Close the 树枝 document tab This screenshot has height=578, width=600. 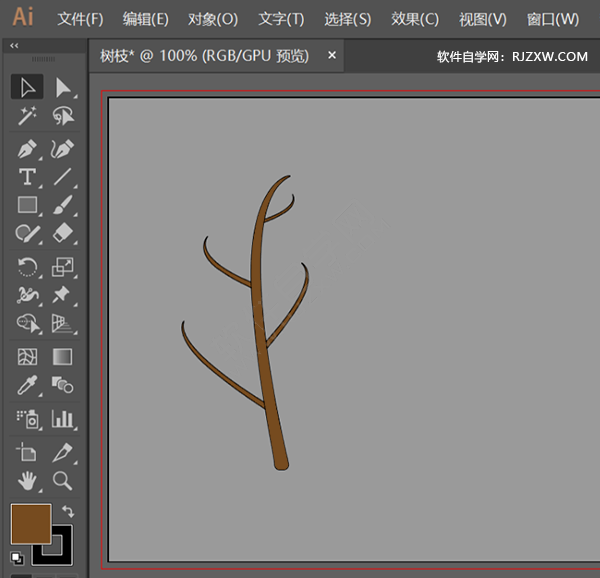[x=332, y=56]
